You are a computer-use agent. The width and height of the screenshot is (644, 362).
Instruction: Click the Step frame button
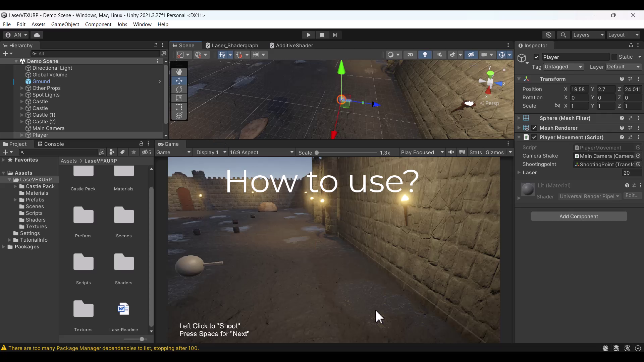(335, 35)
